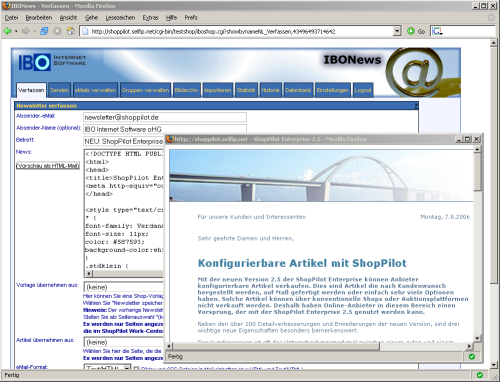Click the Stop loading icon
Image resolution: width=500 pixels, height=382 pixels.
tap(57, 31)
